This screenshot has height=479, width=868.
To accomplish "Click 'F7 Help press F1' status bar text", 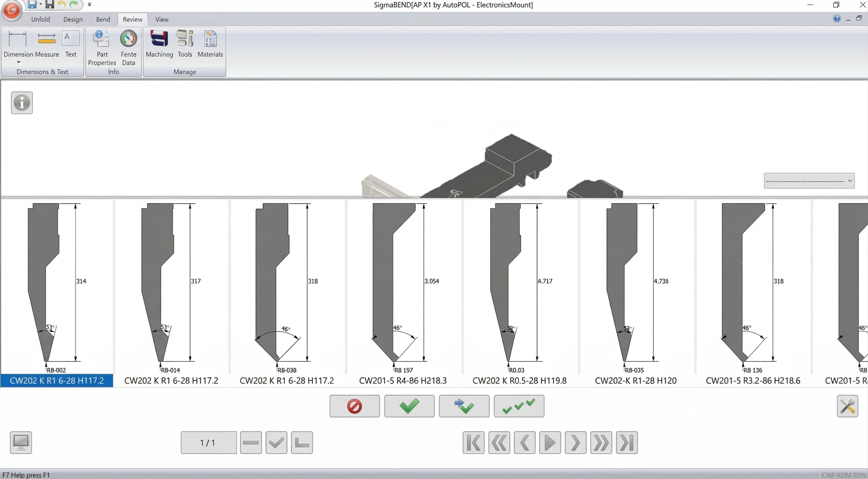I will coord(26,475).
